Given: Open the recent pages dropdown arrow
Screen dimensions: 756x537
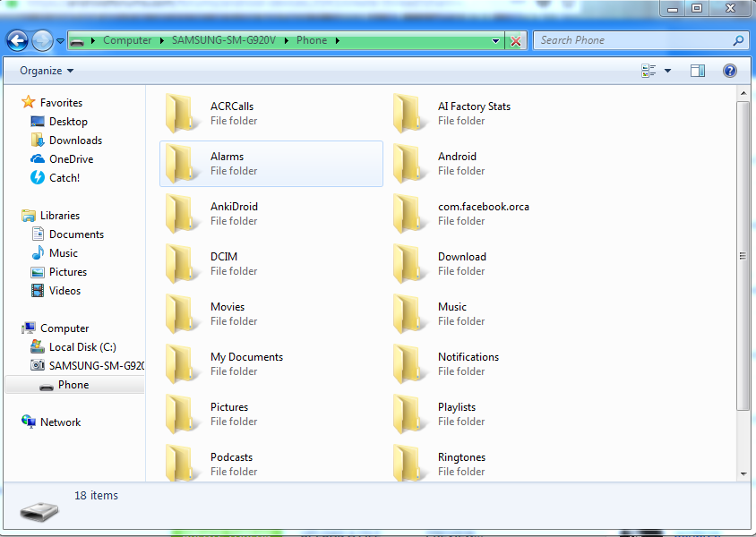Looking at the screenshot, I should (x=60, y=41).
